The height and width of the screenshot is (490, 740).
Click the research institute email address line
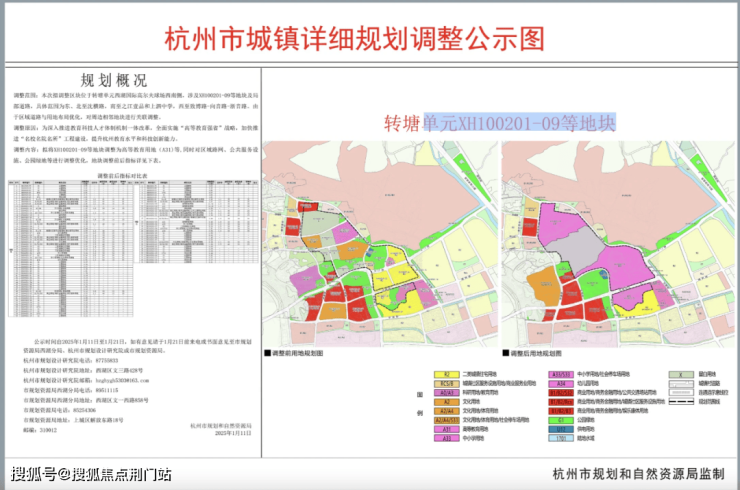86,380
